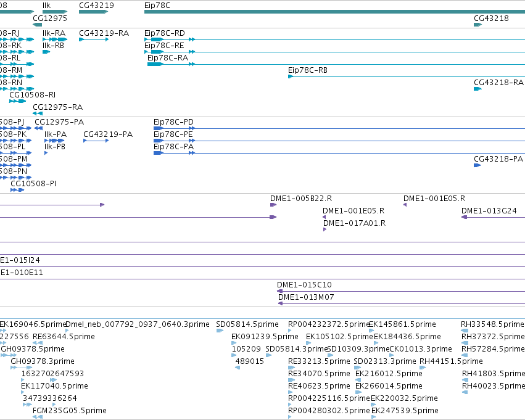Click the CG43218 gene label
Screen dimensions: 525x420
point(491,18)
